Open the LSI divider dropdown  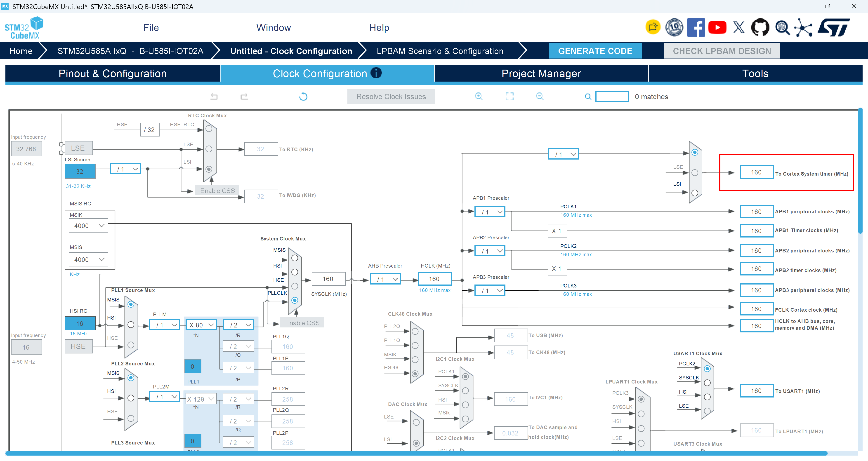125,169
